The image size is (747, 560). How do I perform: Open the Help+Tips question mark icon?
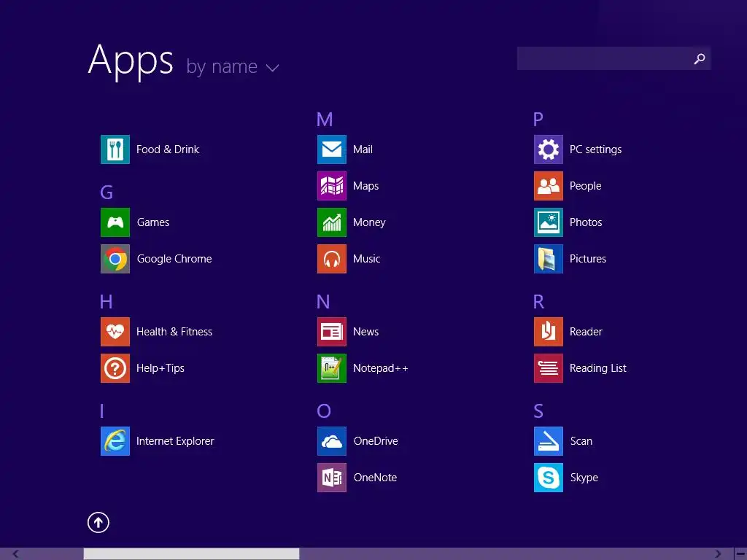pyautogui.click(x=115, y=368)
